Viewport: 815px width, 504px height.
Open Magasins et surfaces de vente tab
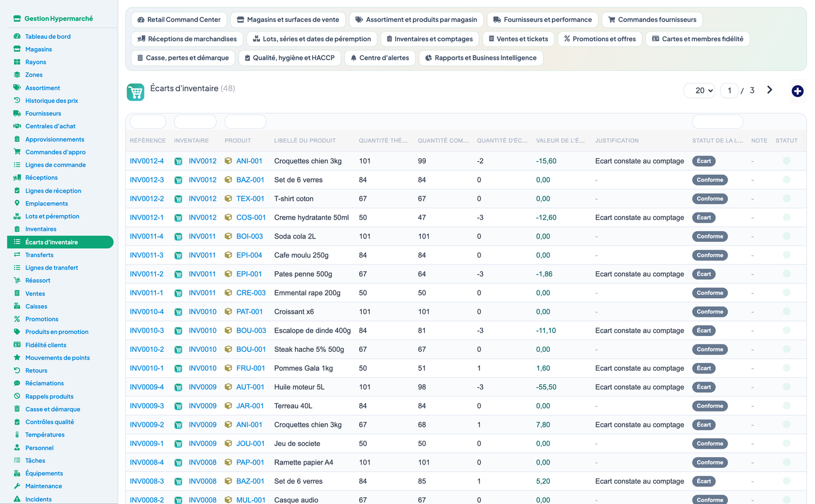(x=288, y=20)
